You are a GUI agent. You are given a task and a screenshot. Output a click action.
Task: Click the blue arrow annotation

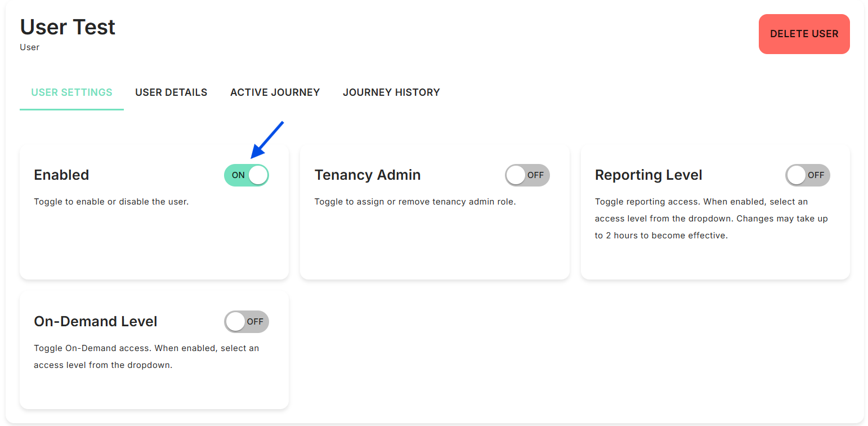267,139
